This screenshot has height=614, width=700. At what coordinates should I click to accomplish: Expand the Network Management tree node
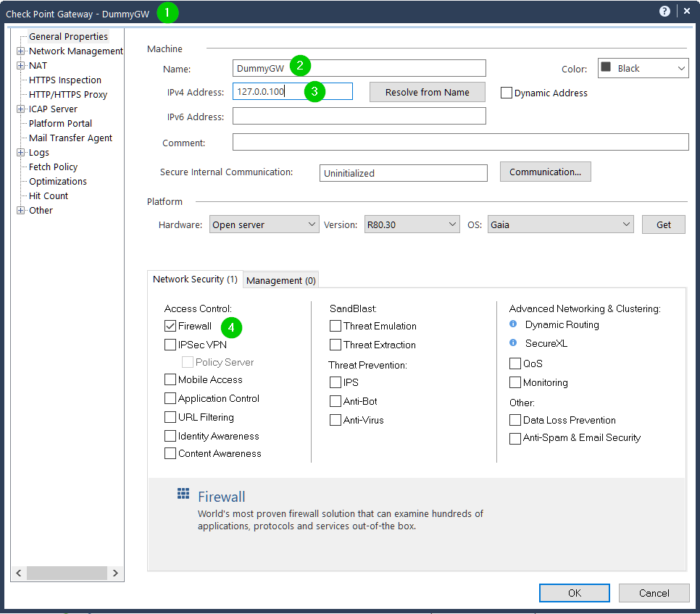[20, 51]
